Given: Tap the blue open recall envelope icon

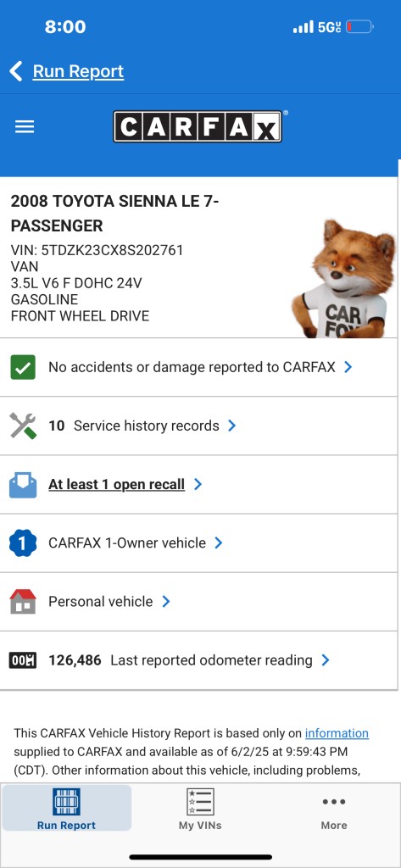Looking at the screenshot, I should coord(23,484).
